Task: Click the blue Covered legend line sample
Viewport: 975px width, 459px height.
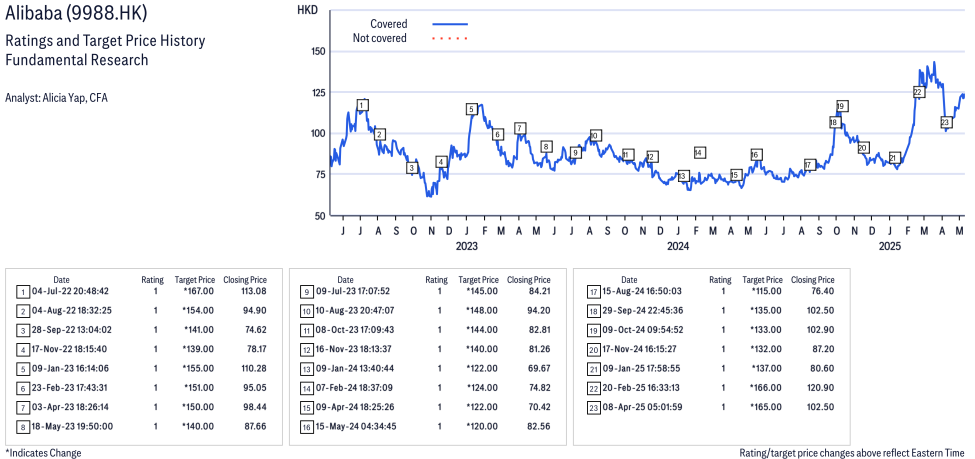Action: tap(450, 24)
